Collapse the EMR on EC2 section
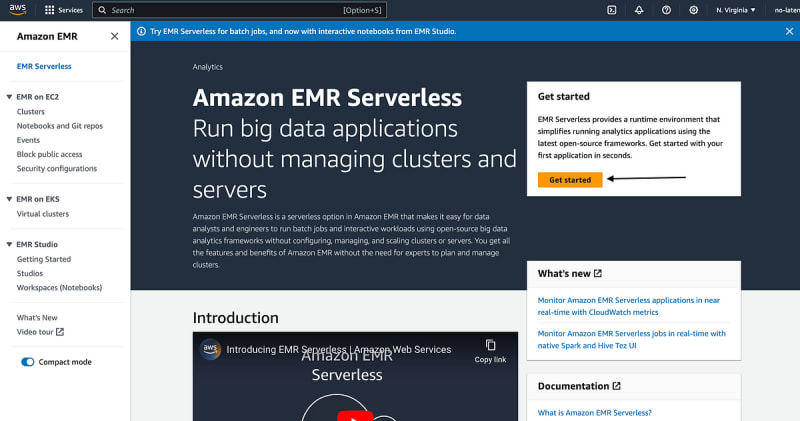The image size is (800, 421). [x=9, y=97]
